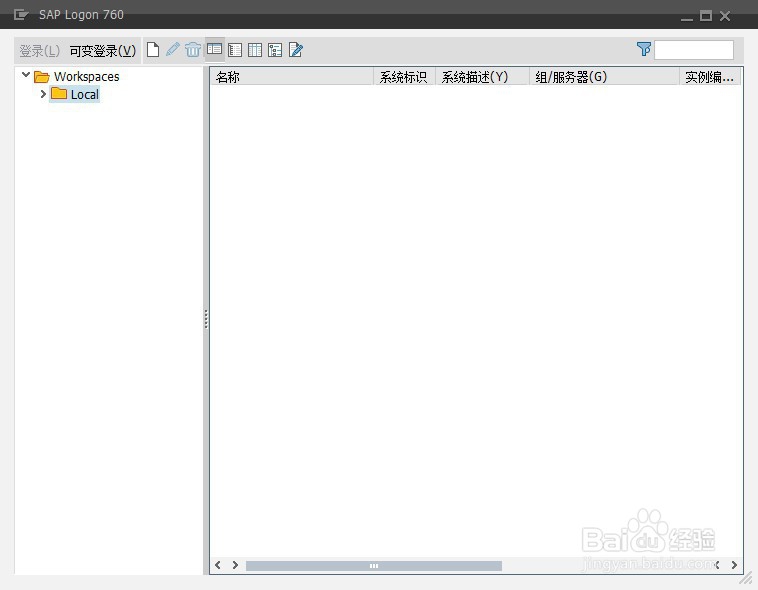The height and width of the screenshot is (590, 758).
Task: Sort by the 系统描述(Y) column header
Action: 482,77
